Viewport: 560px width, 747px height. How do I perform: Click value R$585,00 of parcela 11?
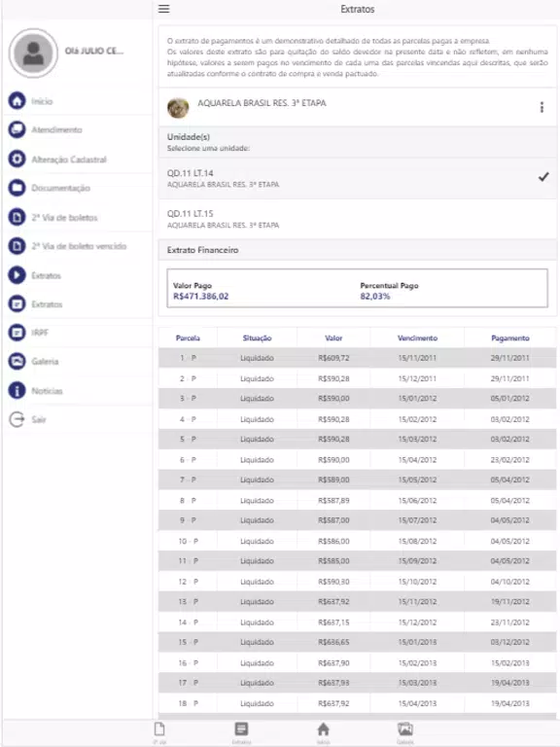click(333, 560)
